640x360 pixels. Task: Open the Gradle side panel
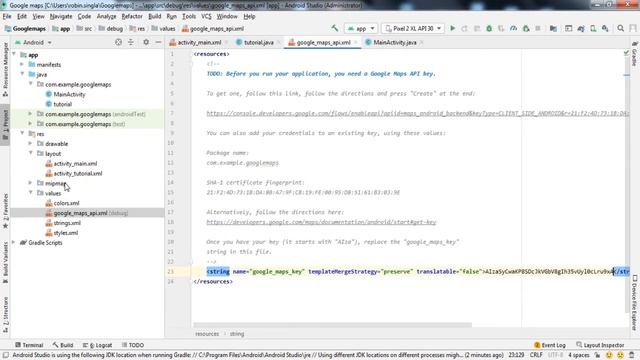coord(634,53)
